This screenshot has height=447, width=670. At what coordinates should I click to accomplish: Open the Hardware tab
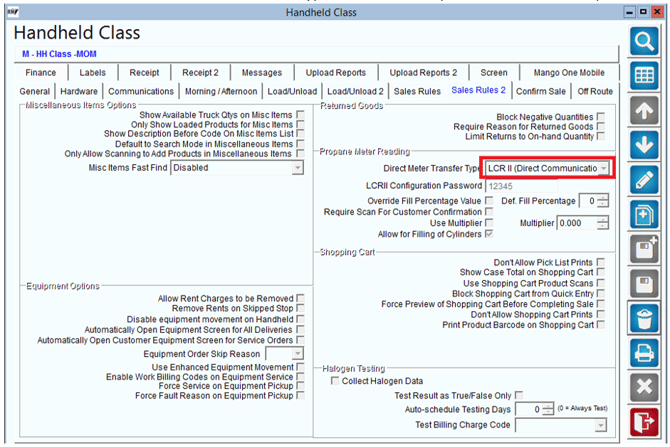[79, 91]
